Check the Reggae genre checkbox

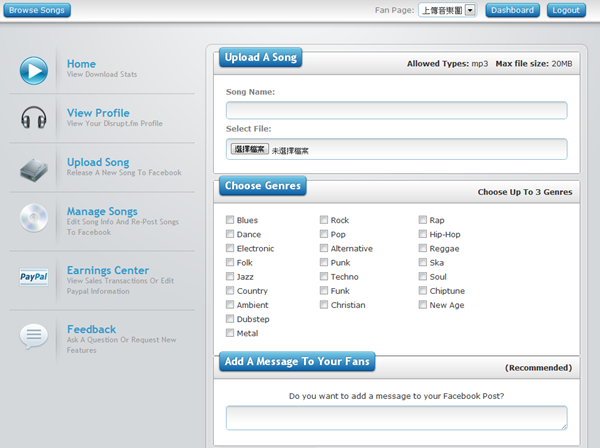pyautogui.click(x=422, y=248)
